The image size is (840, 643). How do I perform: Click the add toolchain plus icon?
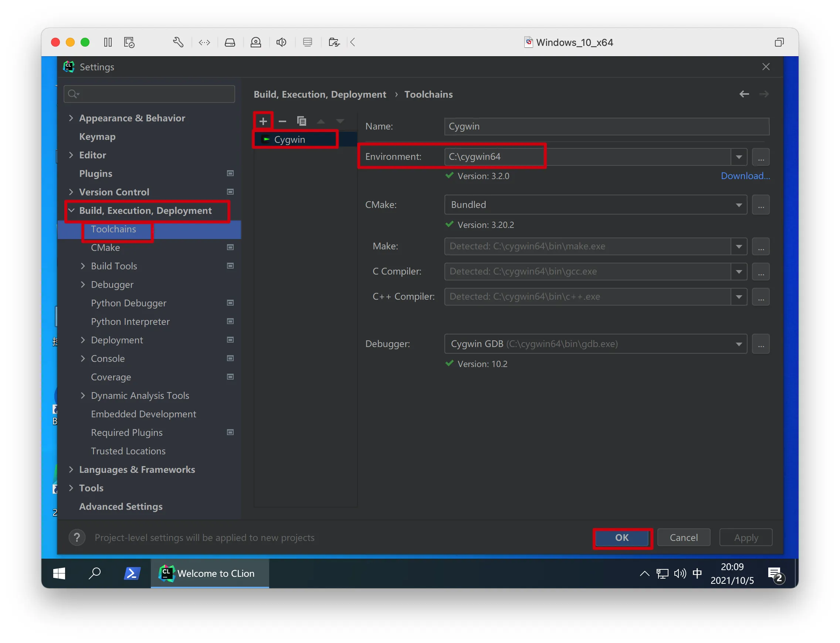pyautogui.click(x=263, y=121)
